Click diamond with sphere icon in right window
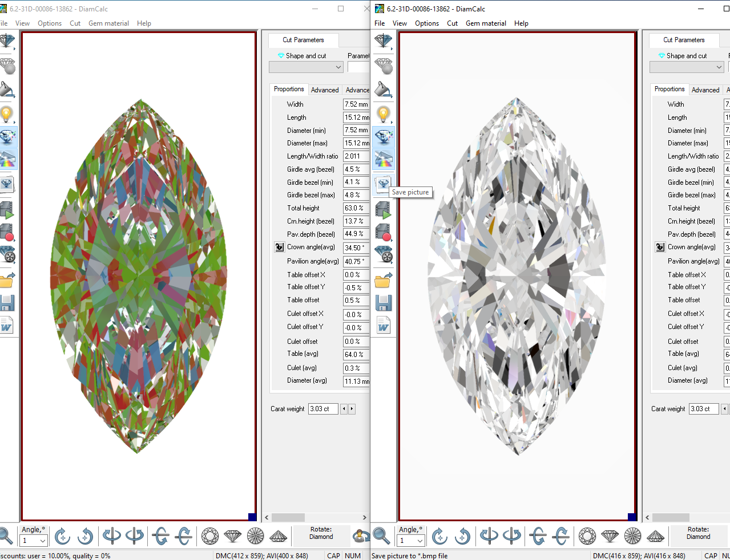The height and width of the screenshot is (560, 730). click(383, 66)
